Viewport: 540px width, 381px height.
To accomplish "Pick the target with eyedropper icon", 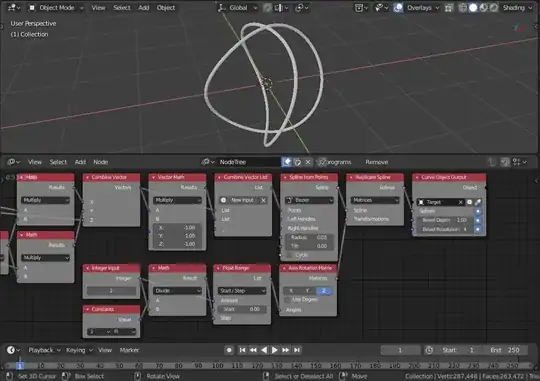I will (x=478, y=202).
